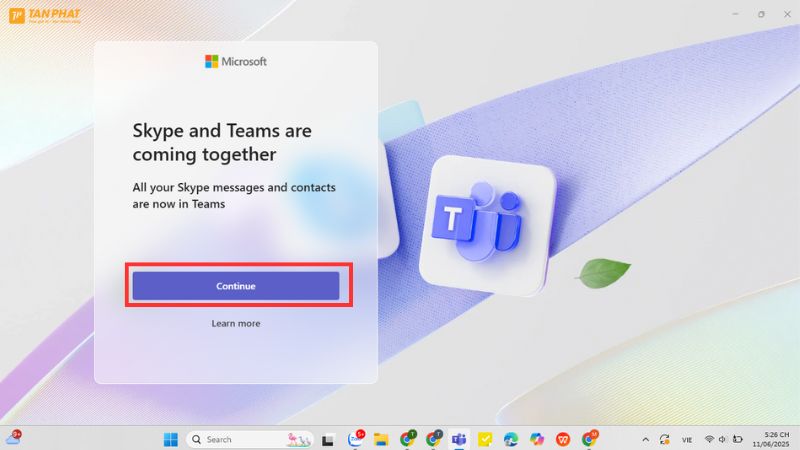The height and width of the screenshot is (450, 800).
Task: Open File Explorer from taskbar
Action: (x=381, y=439)
